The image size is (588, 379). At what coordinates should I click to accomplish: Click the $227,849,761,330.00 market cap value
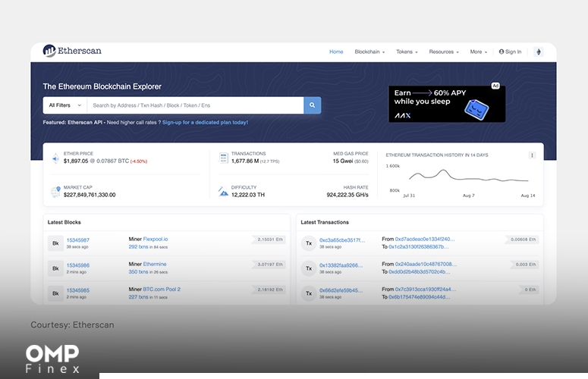[90, 195]
